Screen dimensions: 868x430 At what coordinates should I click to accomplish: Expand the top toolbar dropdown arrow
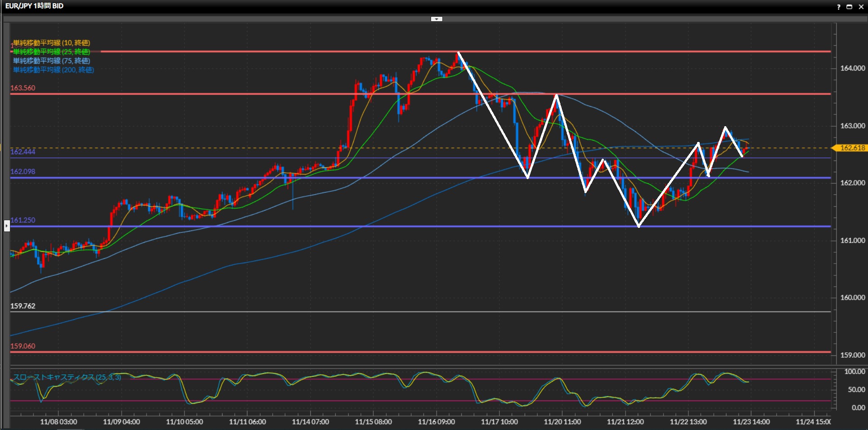[x=436, y=19]
